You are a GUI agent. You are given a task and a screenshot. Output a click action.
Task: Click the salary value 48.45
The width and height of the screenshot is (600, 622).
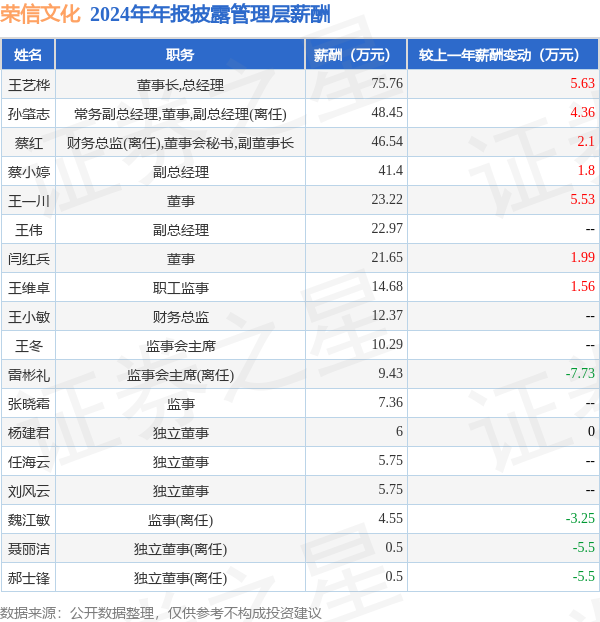387,112
